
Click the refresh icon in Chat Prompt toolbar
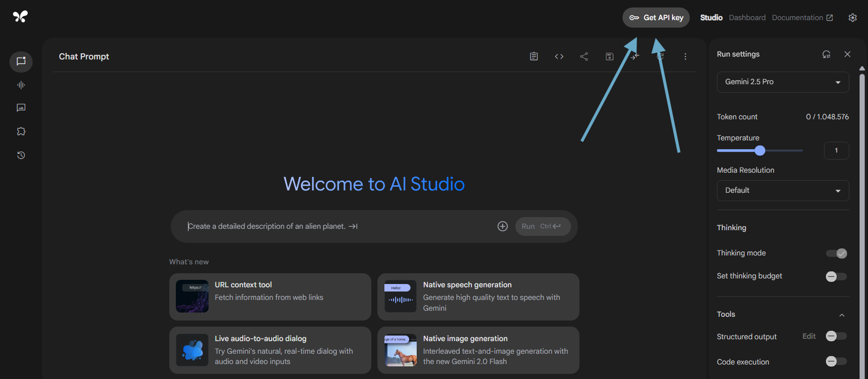click(660, 57)
